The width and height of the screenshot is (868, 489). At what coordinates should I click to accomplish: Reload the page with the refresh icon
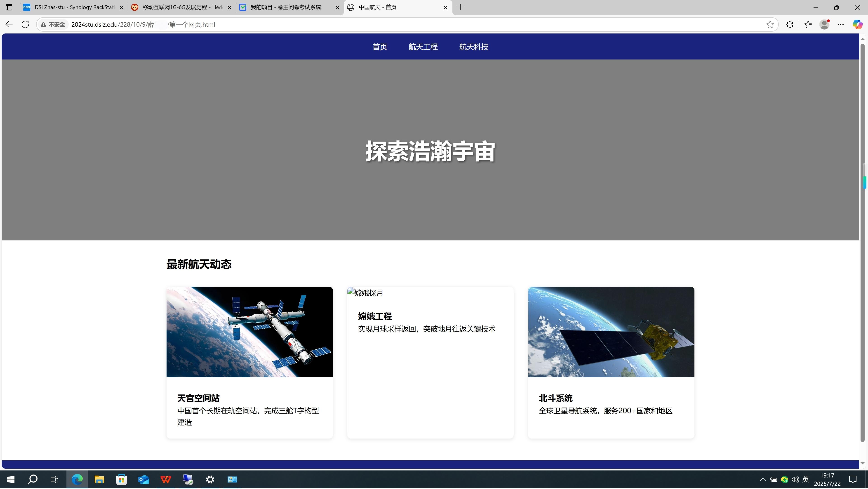(25, 24)
